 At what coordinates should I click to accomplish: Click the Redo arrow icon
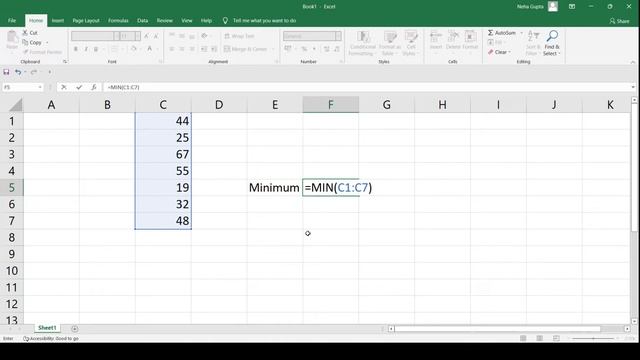click(33, 72)
